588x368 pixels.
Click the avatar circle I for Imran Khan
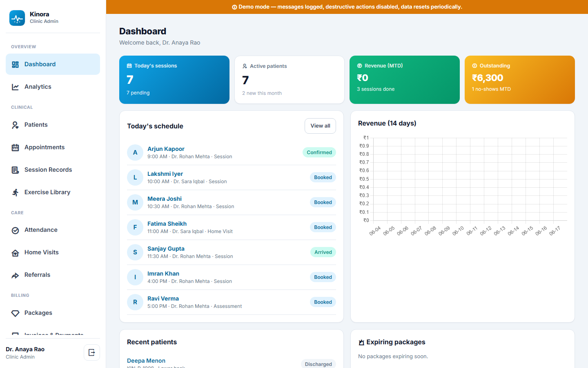tap(135, 277)
